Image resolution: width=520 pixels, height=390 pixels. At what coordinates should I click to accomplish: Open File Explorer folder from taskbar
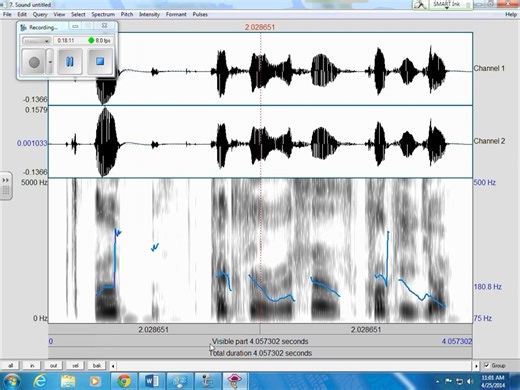coord(68,381)
